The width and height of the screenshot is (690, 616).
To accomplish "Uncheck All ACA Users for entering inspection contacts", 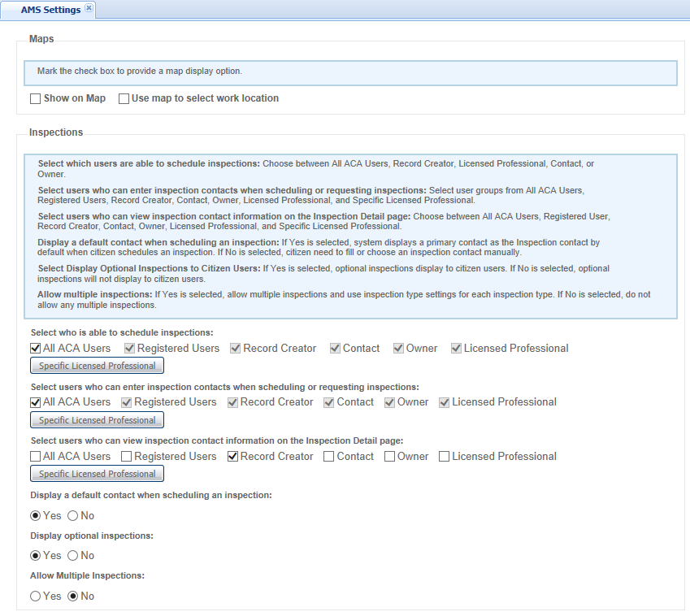I will click(x=36, y=402).
